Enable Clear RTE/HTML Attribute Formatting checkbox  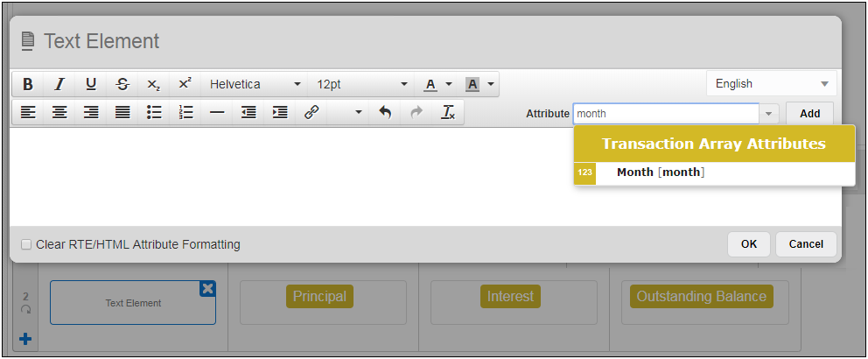26,244
